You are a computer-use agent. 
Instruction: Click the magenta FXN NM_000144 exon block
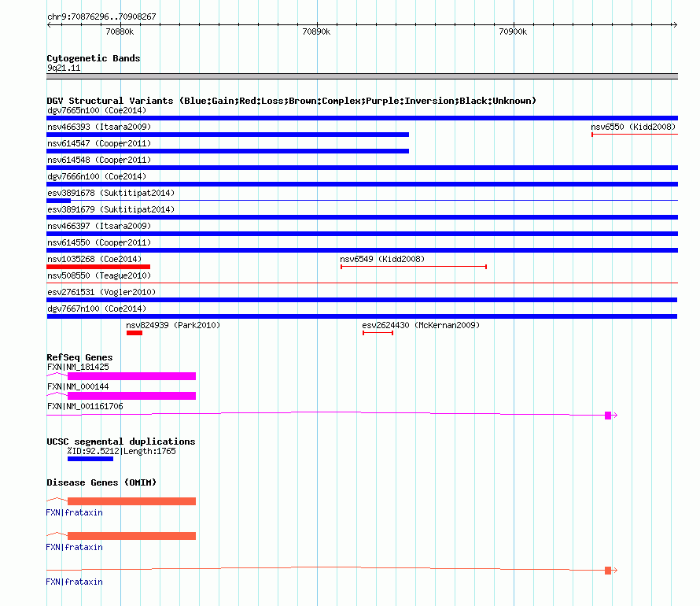(x=131, y=396)
